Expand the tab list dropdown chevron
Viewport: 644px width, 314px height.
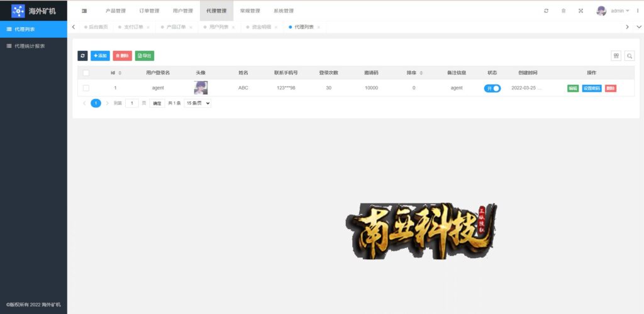[639, 27]
